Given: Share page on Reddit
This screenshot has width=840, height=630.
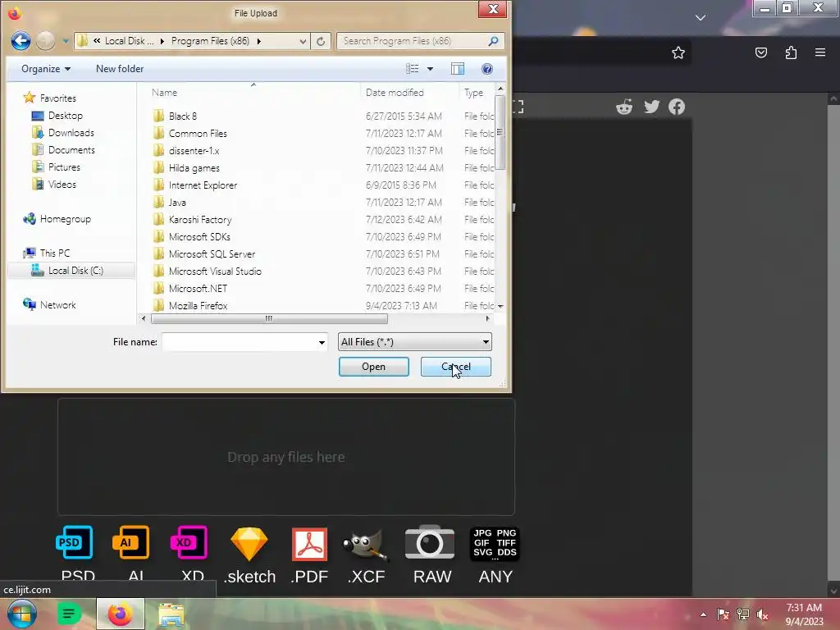Looking at the screenshot, I should pyautogui.click(x=624, y=107).
